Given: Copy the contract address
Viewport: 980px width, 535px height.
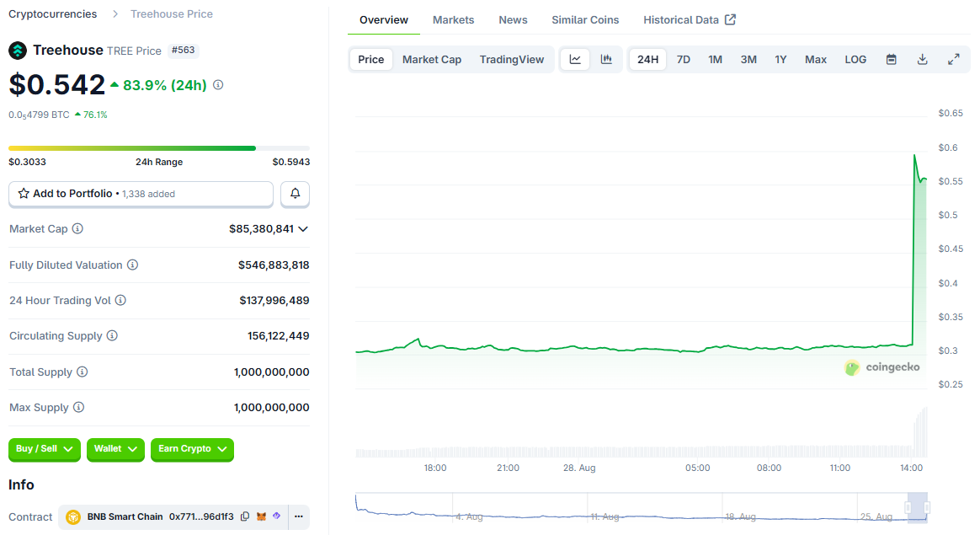Looking at the screenshot, I should pyautogui.click(x=245, y=516).
